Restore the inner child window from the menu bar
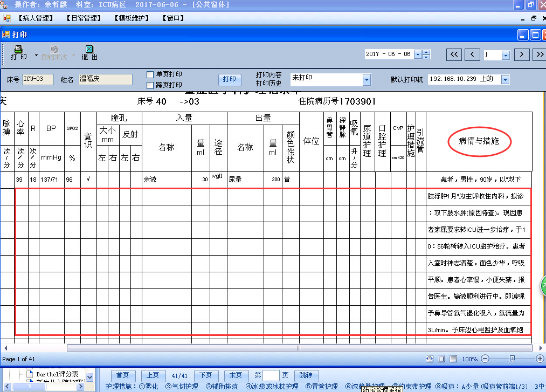 534,18
